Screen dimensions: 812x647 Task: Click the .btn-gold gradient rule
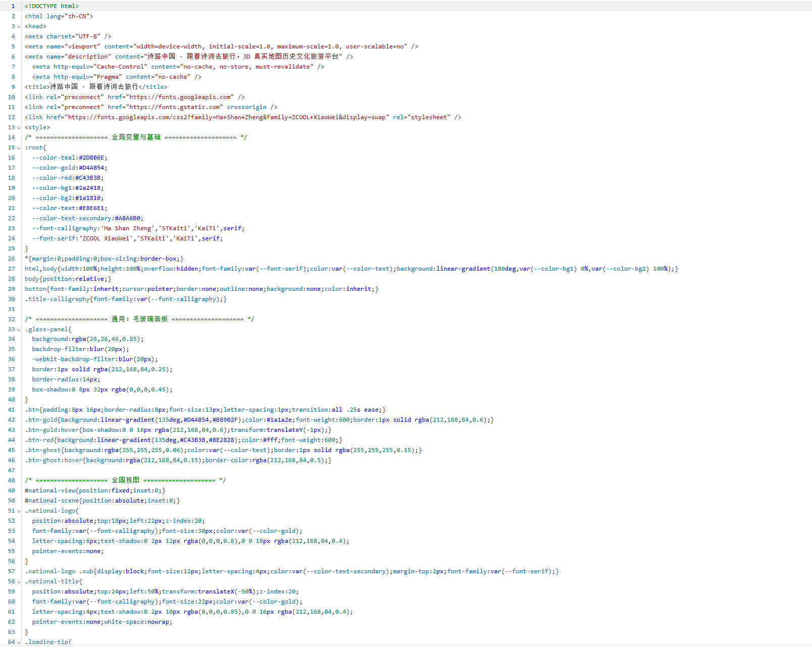click(x=259, y=420)
